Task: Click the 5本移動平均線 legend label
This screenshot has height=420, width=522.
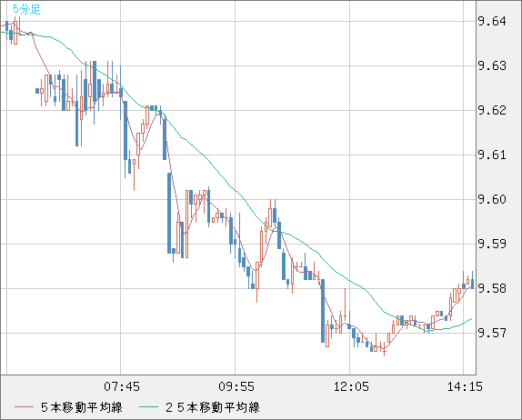Action: click(x=82, y=407)
